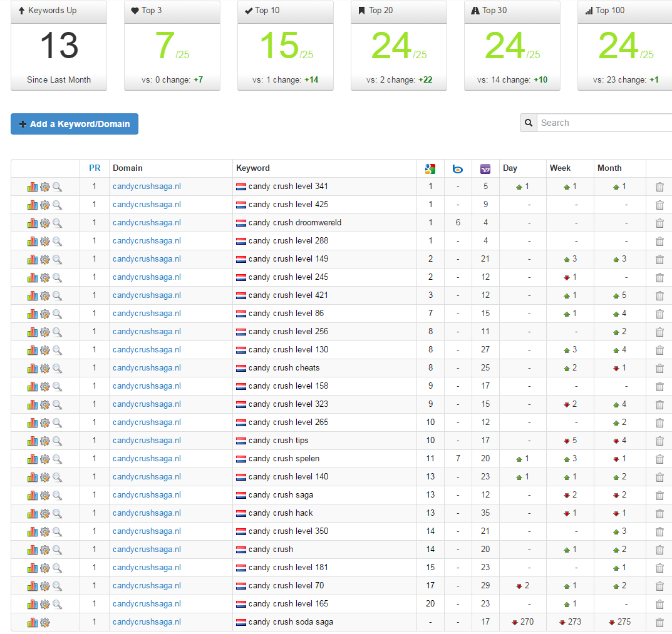Viewport: 672px width, 634px height.
Task: Click the Keyword column header
Action: (253, 168)
